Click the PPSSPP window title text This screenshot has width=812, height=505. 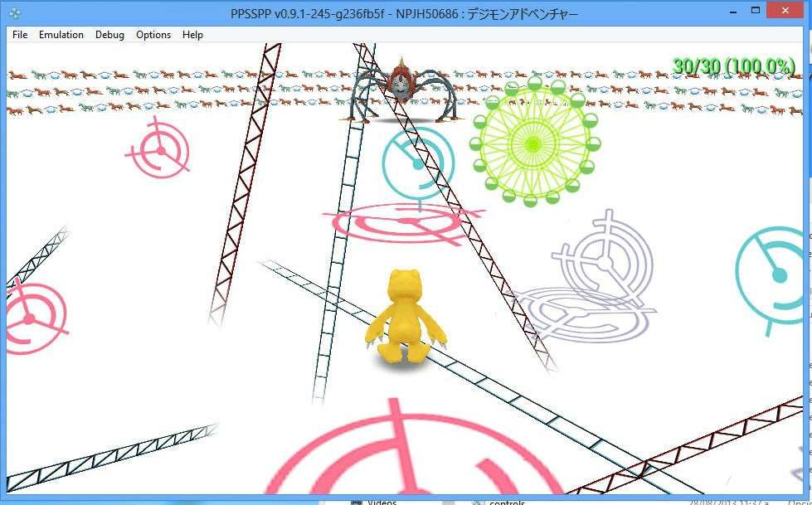(x=406, y=13)
